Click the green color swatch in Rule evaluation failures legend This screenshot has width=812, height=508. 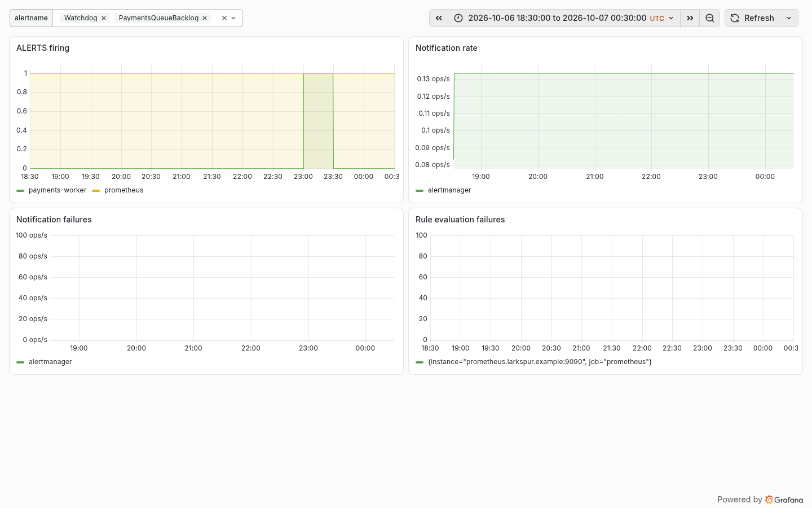click(x=420, y=362)
